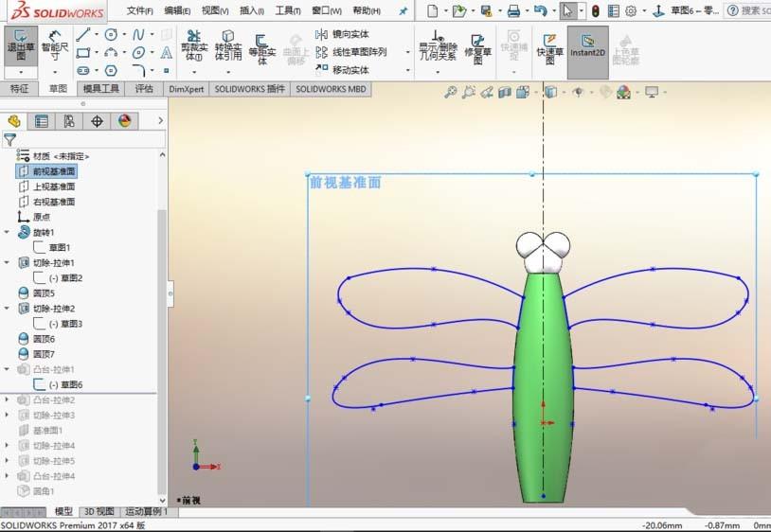Open the 文件(F) menu
The height and width of the screenshot is (532, 771).
pyautogui.click(x=139, y=10)
